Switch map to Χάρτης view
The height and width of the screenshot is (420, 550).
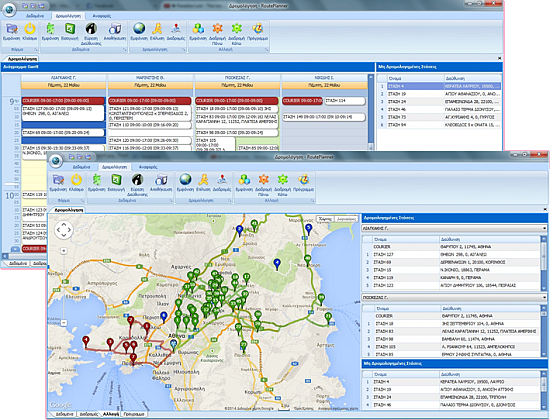pos(324,219)
